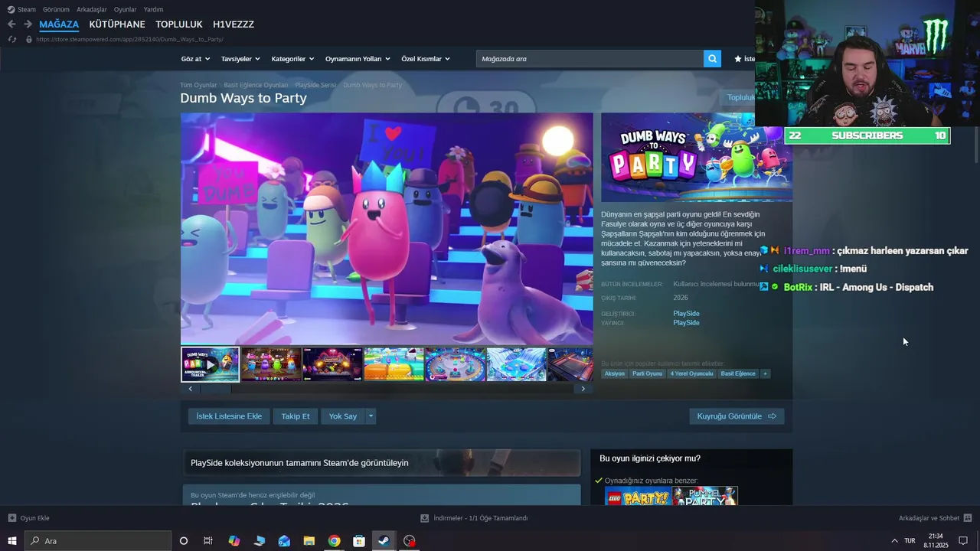
Task: Click Kuyruğu Görüntüle button
Action: pos(737,416)
